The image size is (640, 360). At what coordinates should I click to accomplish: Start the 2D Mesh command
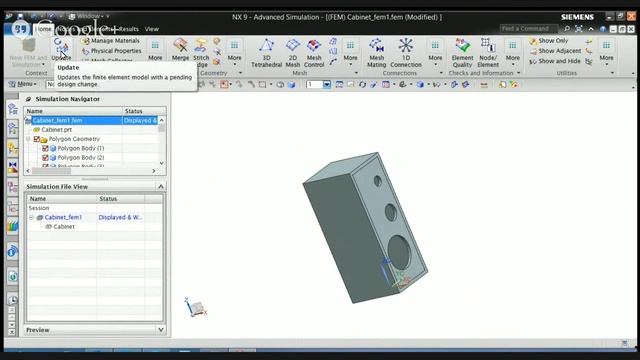293,53
